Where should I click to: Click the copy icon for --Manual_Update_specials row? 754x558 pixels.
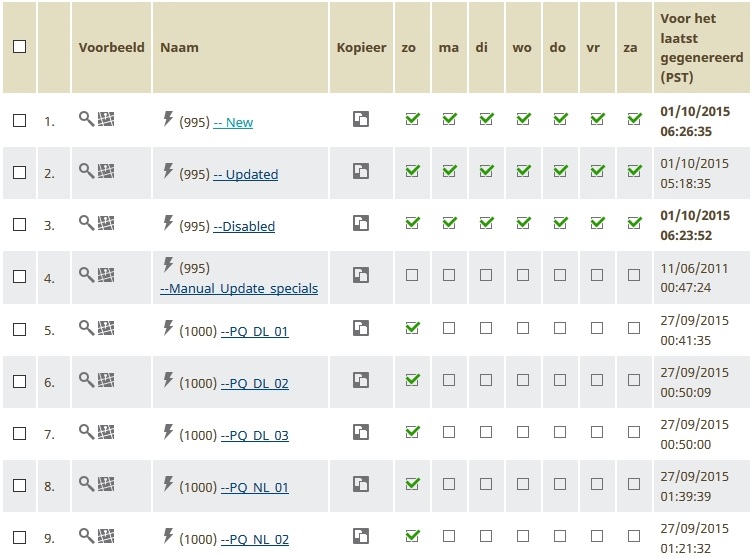[x=361, y=275]
